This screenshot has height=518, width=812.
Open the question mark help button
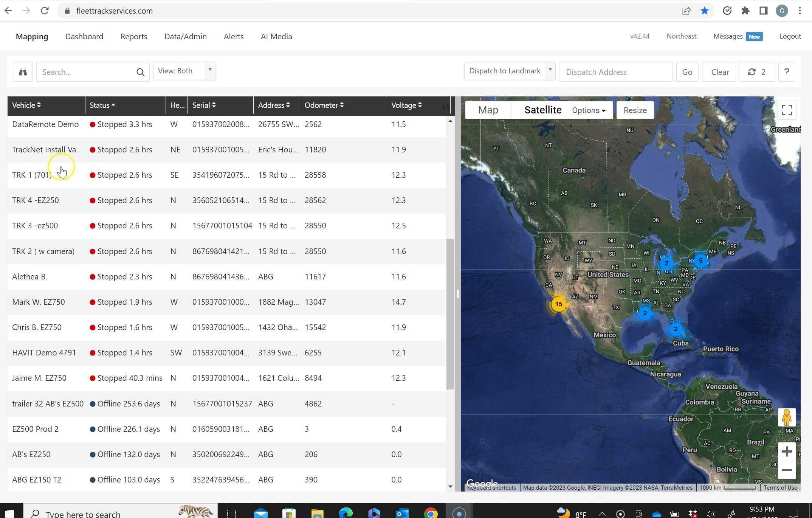786,72
